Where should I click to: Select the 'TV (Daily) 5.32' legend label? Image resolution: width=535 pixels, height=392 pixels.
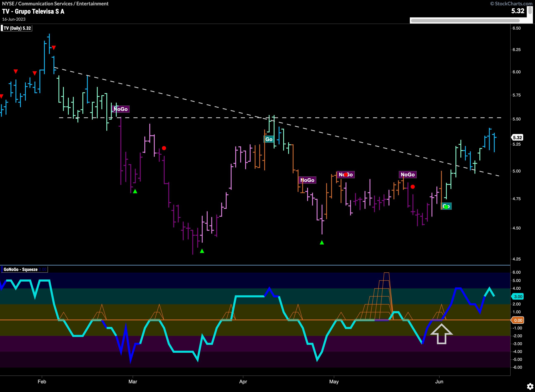pyautogui.click(x=16, y=28)
